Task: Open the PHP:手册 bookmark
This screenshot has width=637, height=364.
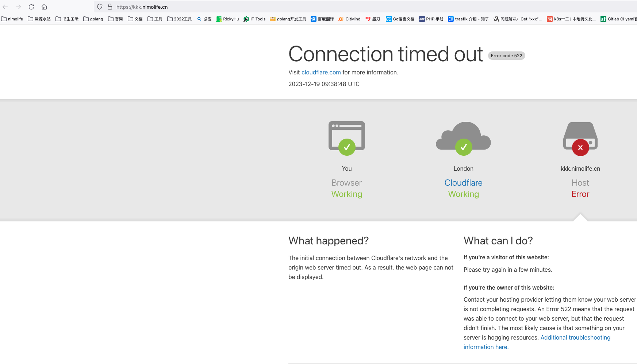Action: click(431, 19)
